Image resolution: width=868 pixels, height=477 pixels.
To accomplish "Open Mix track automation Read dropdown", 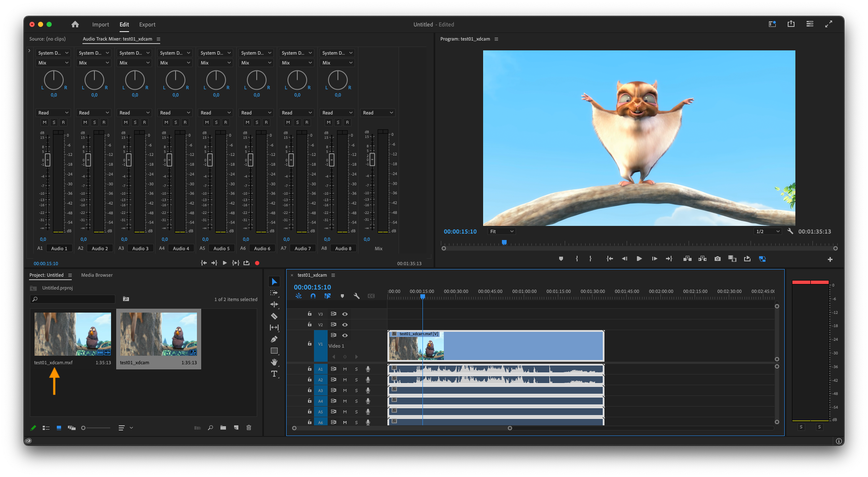I will click(x=378, y=113).
